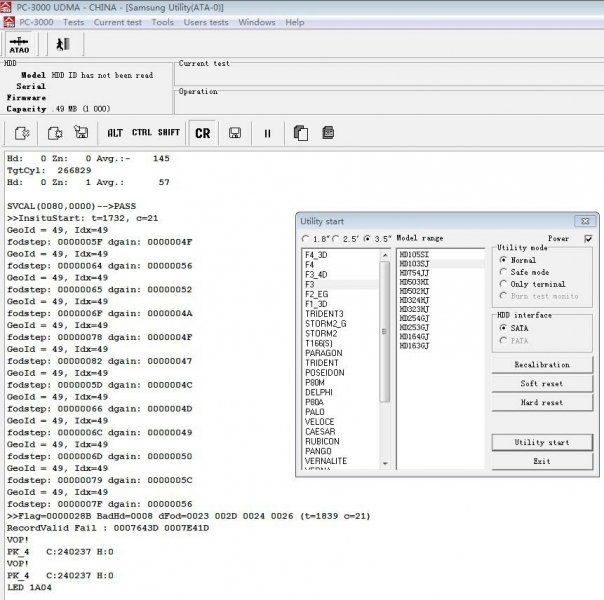
Task: Click the exit door toolbar icon
Action: [62, 44]
